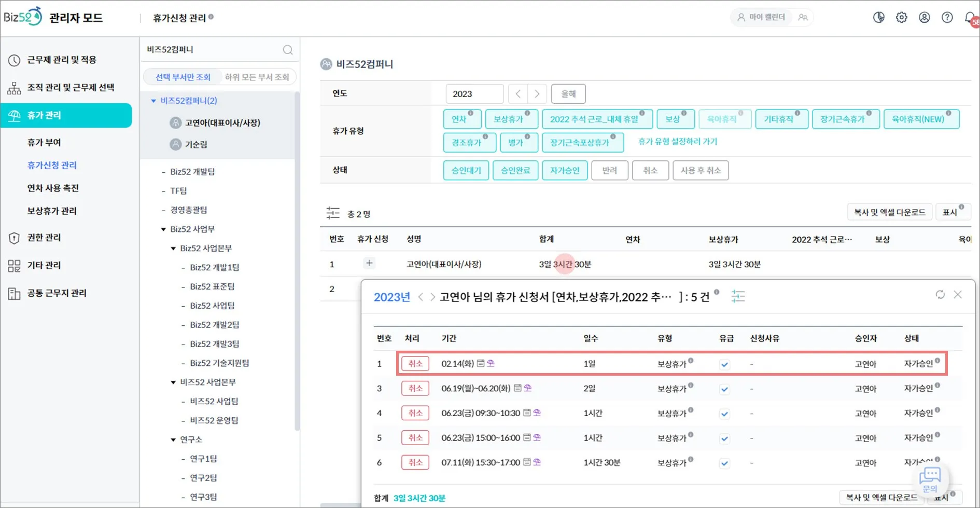Viewport: 980px width, 508px height.
Task: Collapse the Biz52 사업본부 tree node
Action: point(173,248)
